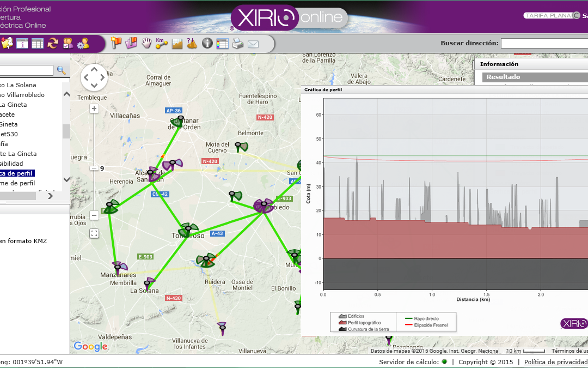Open the table window icon in purple toolbar

[x=38, y=43]
